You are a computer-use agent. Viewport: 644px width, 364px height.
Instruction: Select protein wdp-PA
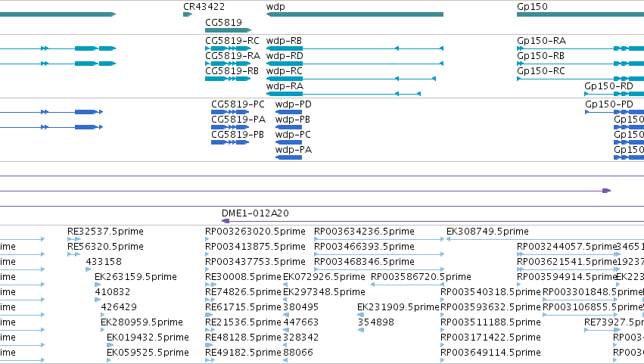click(288, 157)
